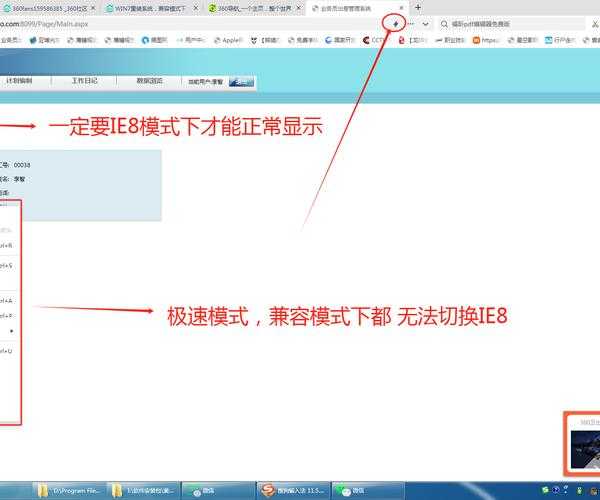Open the three-dots menu in address bar
Screen dimensions: 600x500
411,24
